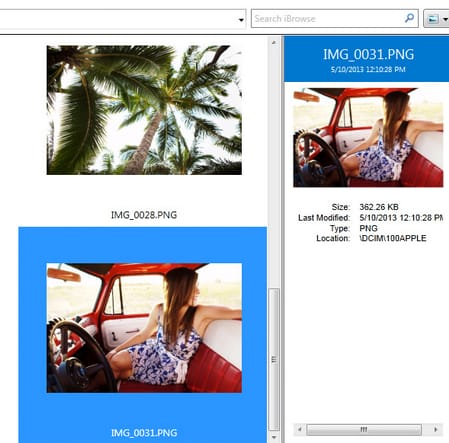Image resolution: width=449 pixels, height=443 pixels.
Task: Click the IMG_0028.PNG file name label
Action: pos(144,215)
